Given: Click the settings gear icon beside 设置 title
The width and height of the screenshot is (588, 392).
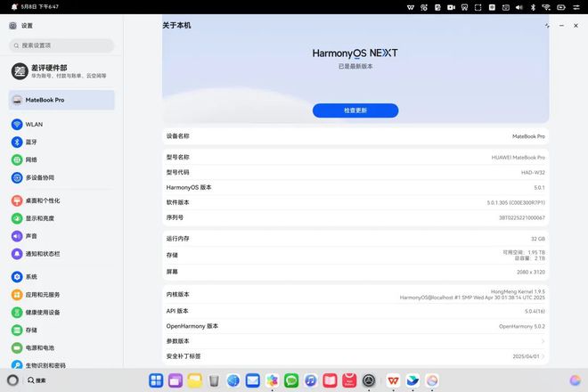Looking at the screenshot, I should tap(12, 26).
